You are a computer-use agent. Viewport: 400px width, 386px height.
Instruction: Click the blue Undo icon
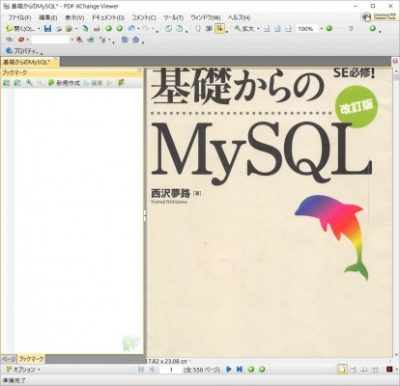tap(132, 29)
